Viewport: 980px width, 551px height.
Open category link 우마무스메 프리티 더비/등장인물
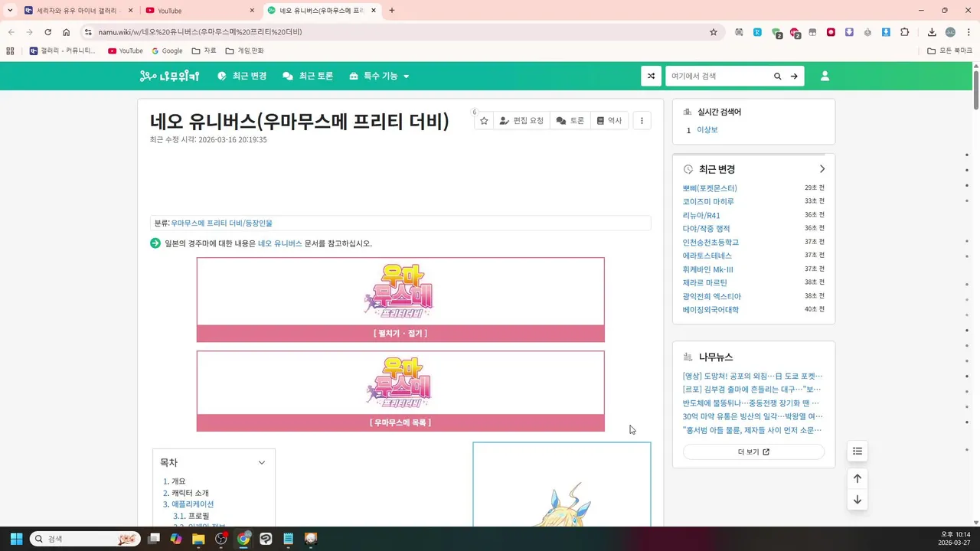pyautogui.click(x=221, y=223)
